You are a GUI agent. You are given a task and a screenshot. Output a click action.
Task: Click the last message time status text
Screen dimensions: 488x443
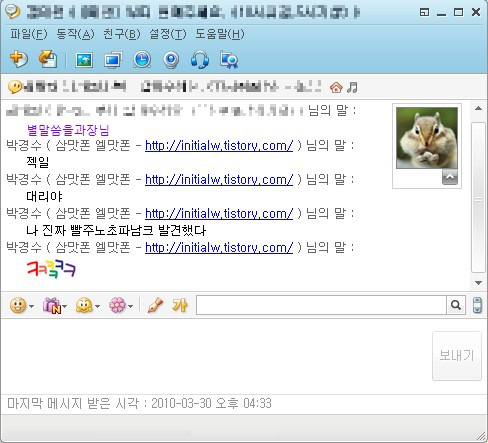point(139,403)
